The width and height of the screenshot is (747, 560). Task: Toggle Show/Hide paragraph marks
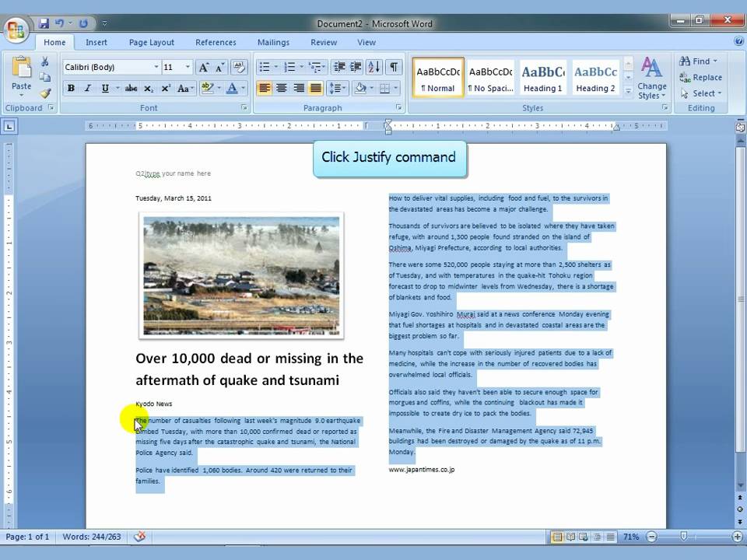click(394, 67)
